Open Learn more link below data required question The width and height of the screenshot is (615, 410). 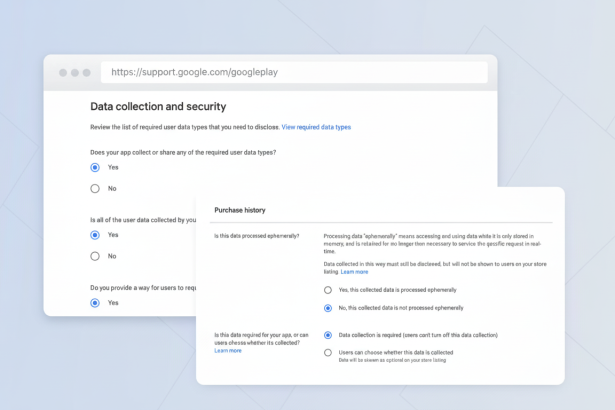click(228, 351)
